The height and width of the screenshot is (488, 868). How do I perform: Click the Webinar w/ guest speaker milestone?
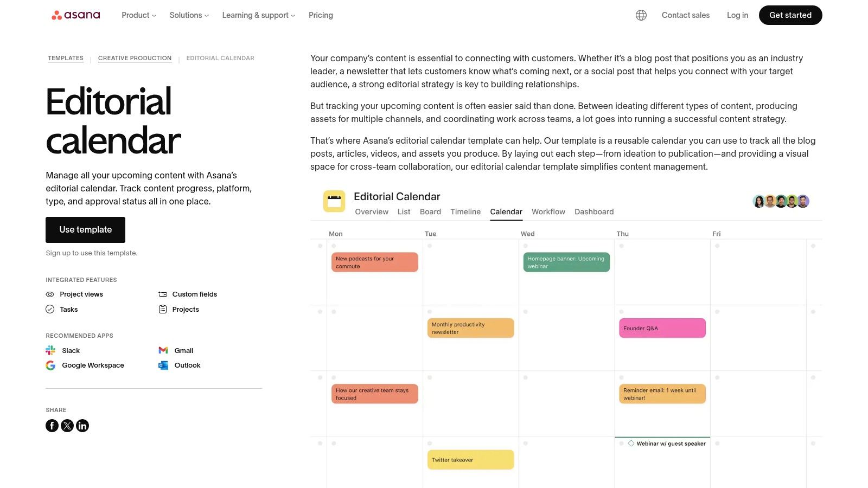pos(671,444)
